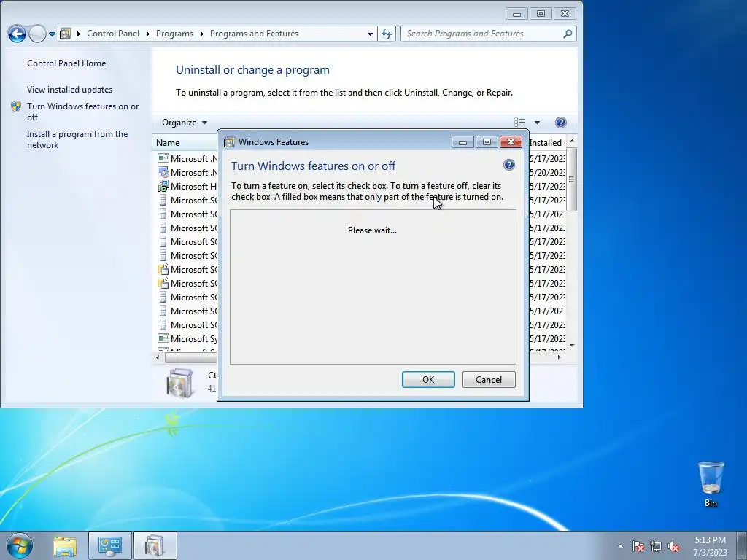This screenshot has height=560, width=747.
Task: Click Programs and Features breadcrumb
Action: (254, 34)
